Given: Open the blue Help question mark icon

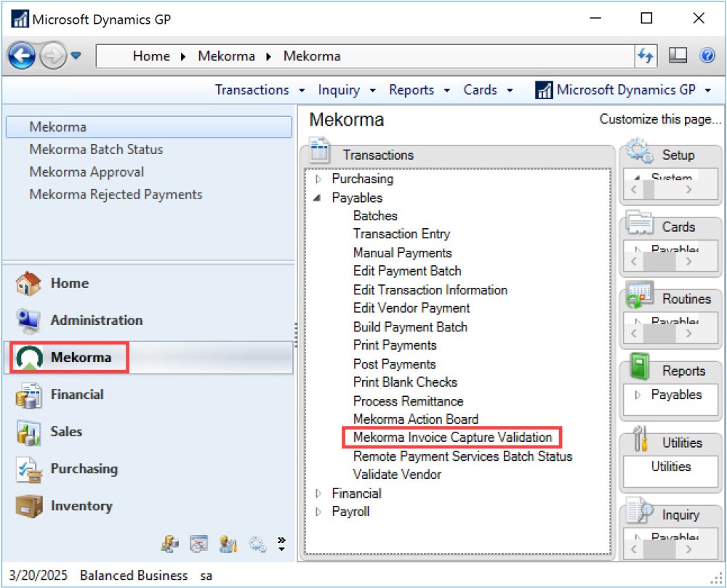Looking at the screenshot, I should pyautogui.click(x=707, y=56).
